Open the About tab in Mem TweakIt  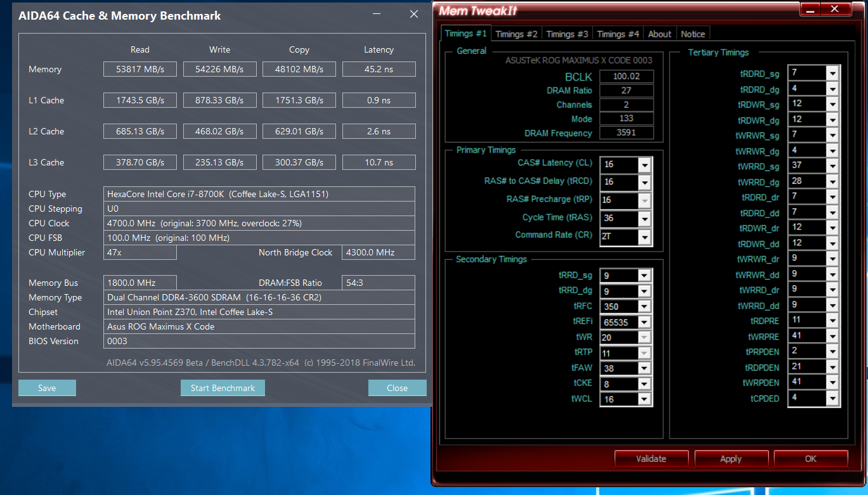[659, 34]
